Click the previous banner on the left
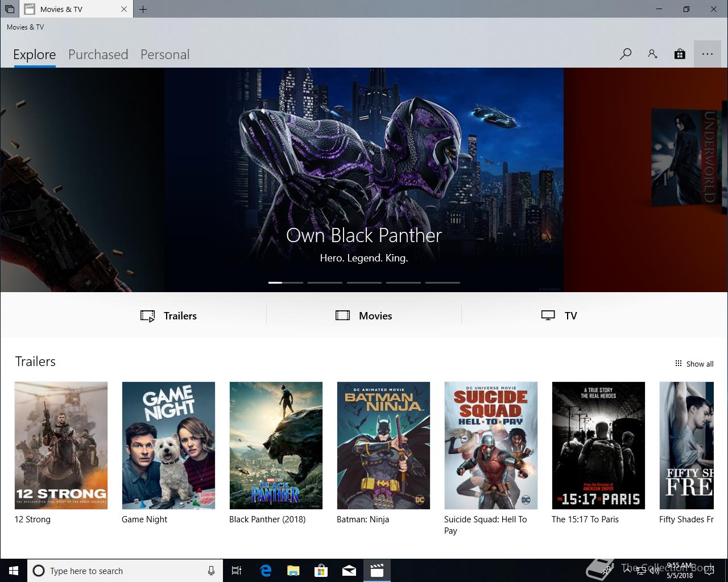728x582 pixels. [x=82, y=180]
